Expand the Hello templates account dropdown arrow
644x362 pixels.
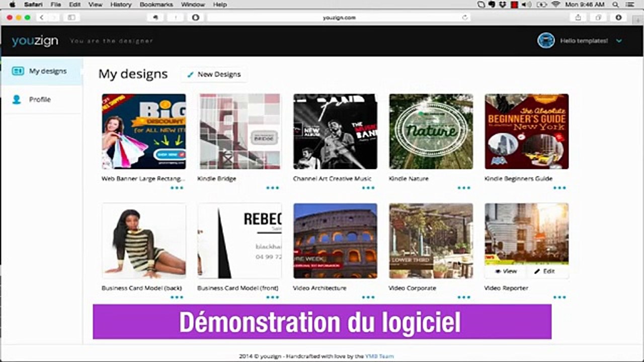619,41
